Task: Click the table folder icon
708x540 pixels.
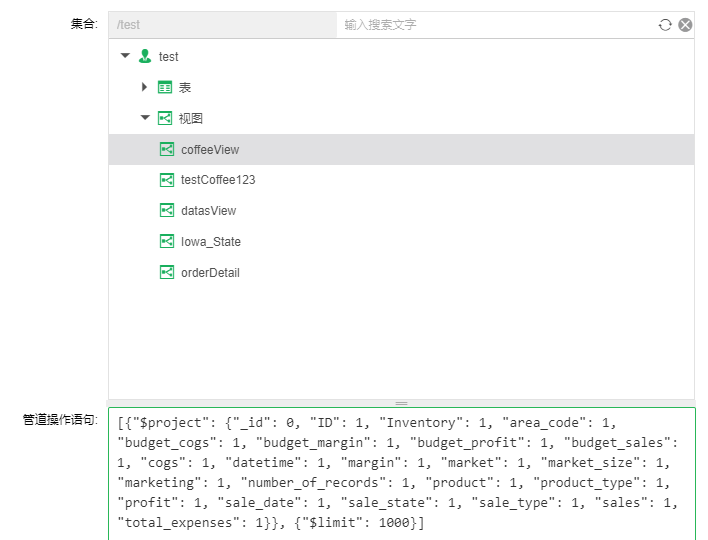Action: (x=165, y=88)
